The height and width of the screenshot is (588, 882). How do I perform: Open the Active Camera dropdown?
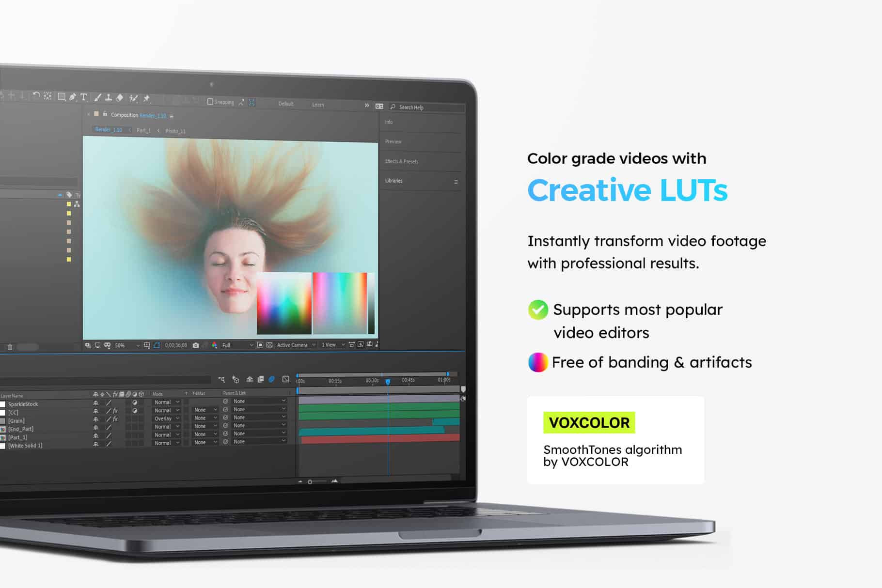(296, 345)
